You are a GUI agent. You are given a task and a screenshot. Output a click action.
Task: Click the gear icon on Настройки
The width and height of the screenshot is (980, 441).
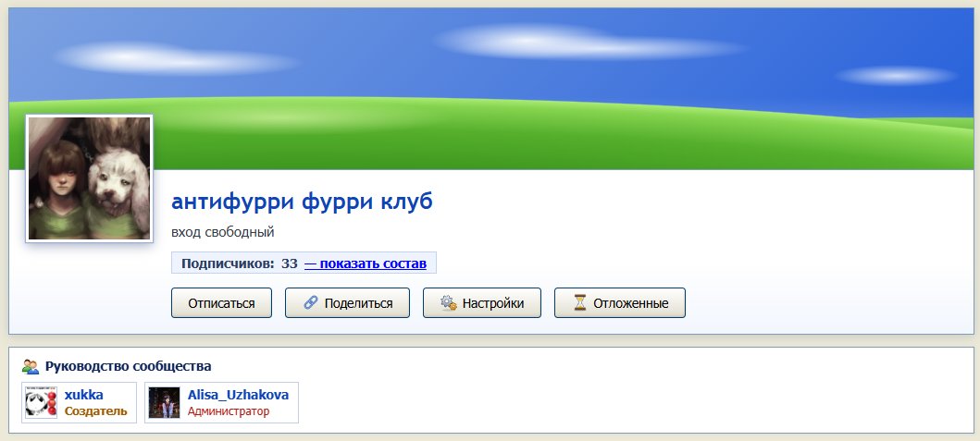448,303
